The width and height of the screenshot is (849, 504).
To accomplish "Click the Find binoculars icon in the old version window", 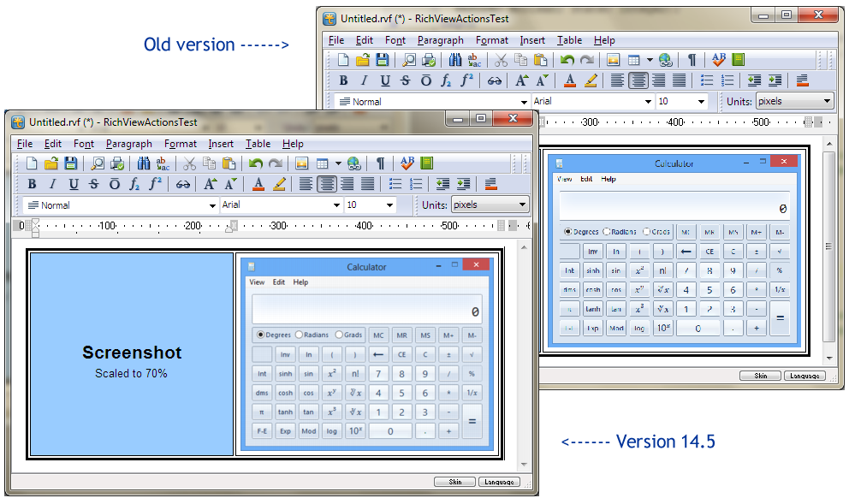I will tap(455, 60).
